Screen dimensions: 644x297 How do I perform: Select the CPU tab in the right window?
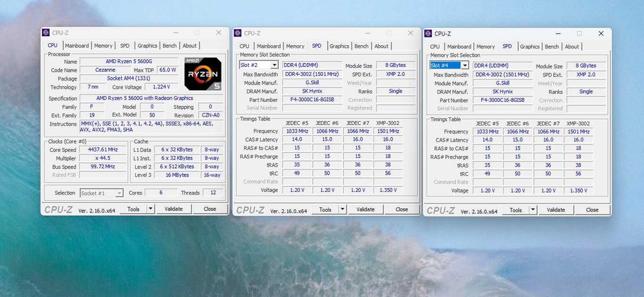coord(435,46)
